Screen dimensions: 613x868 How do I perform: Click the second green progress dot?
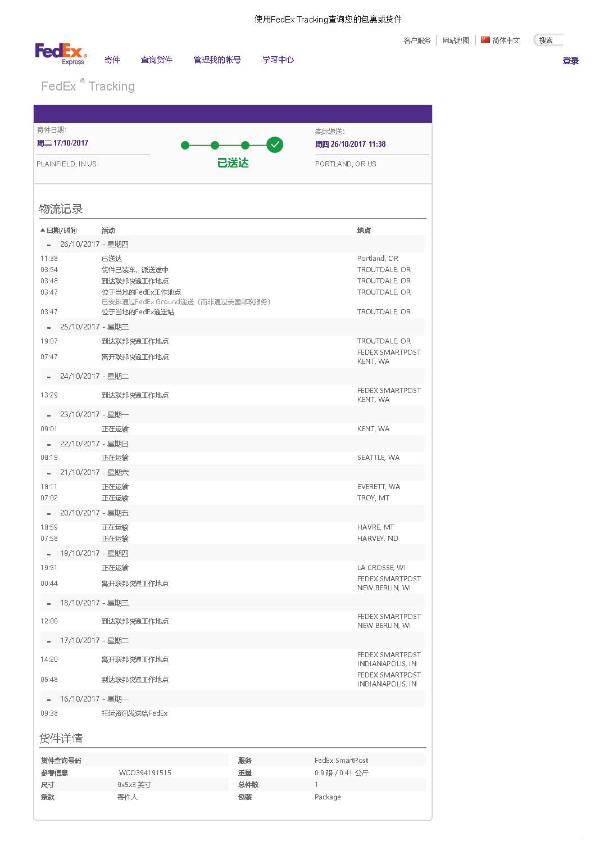[215, 145]
